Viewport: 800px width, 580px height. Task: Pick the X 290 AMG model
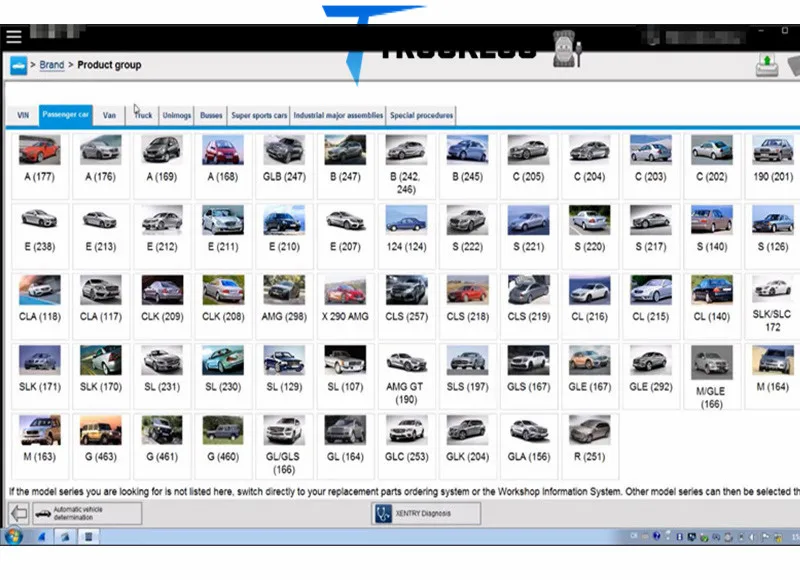pos(345,305)
